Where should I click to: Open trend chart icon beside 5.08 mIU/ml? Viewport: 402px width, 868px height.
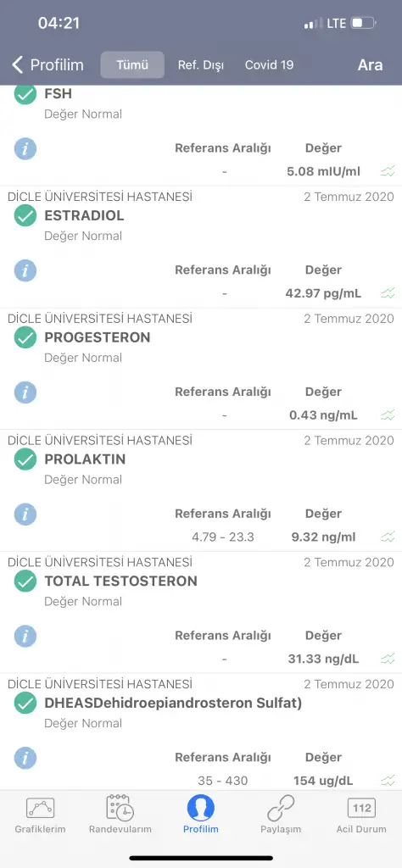click(x=388, y=171)
